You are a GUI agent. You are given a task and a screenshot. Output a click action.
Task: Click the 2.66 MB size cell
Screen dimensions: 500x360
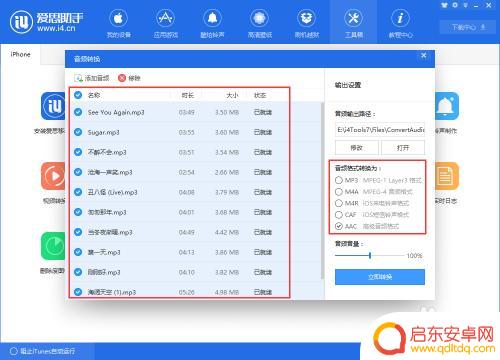point(227,172)
